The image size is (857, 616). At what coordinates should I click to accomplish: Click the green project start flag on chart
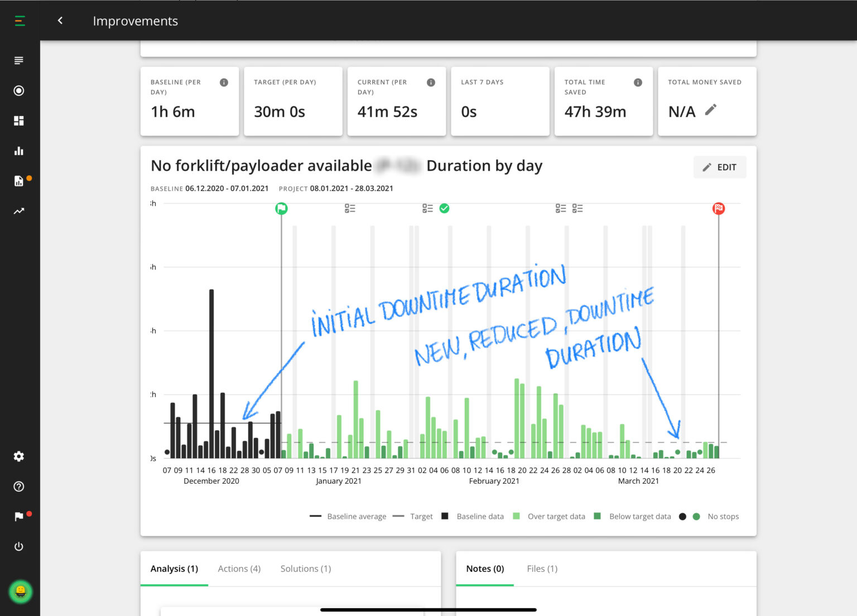tap(281, 208)
